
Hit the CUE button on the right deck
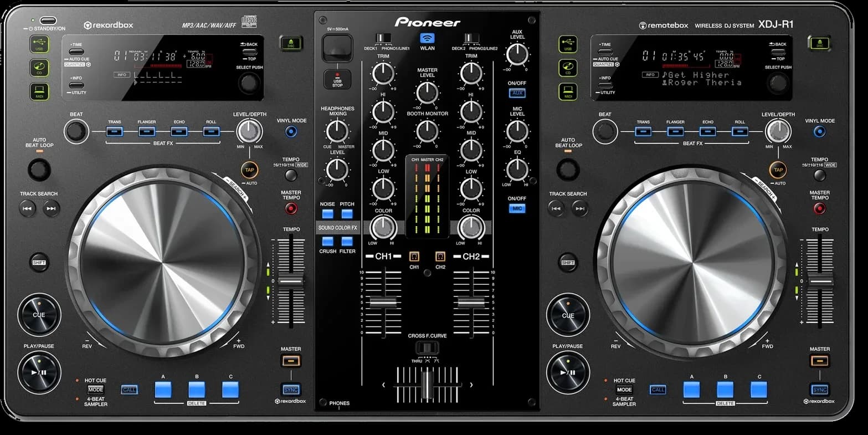click(568, 315)
